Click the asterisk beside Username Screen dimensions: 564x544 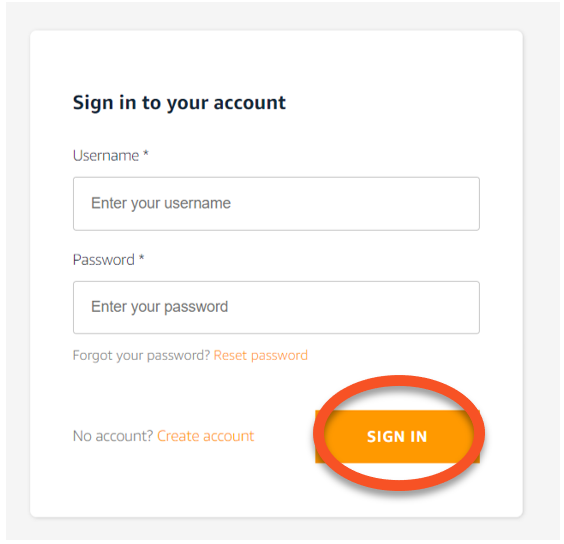coord(146,153)
